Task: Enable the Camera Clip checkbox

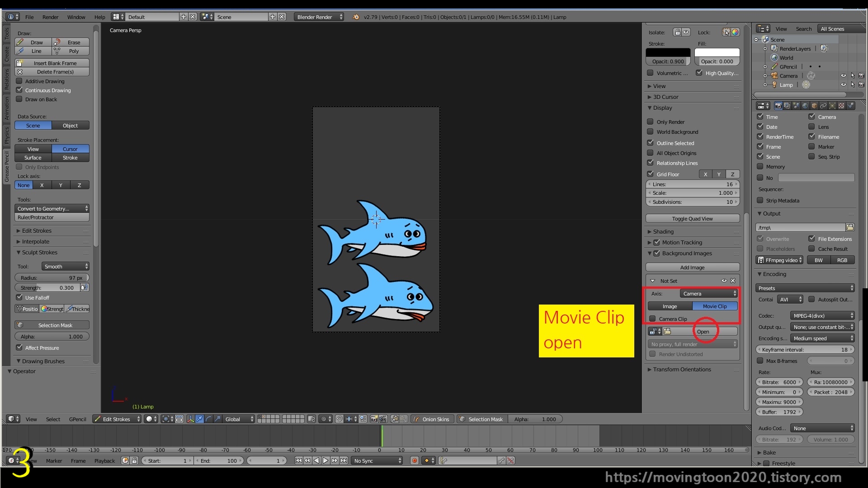Action: [x=652, y=319]
